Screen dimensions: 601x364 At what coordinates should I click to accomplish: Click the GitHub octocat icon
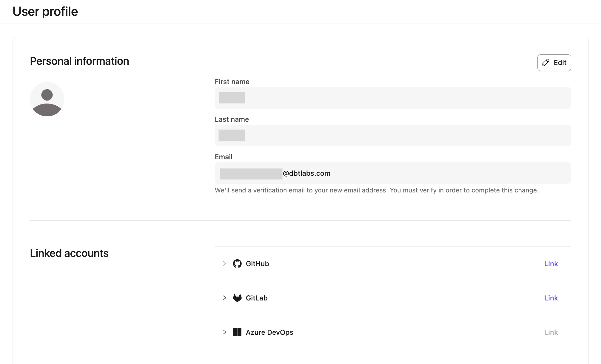point(238,263)
